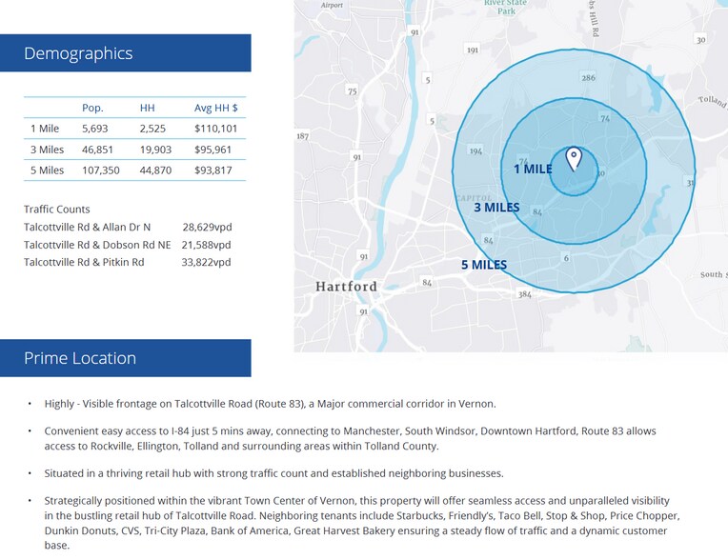
Task: Click the Route 191 highway shield
Action: (x=472, y=50)
